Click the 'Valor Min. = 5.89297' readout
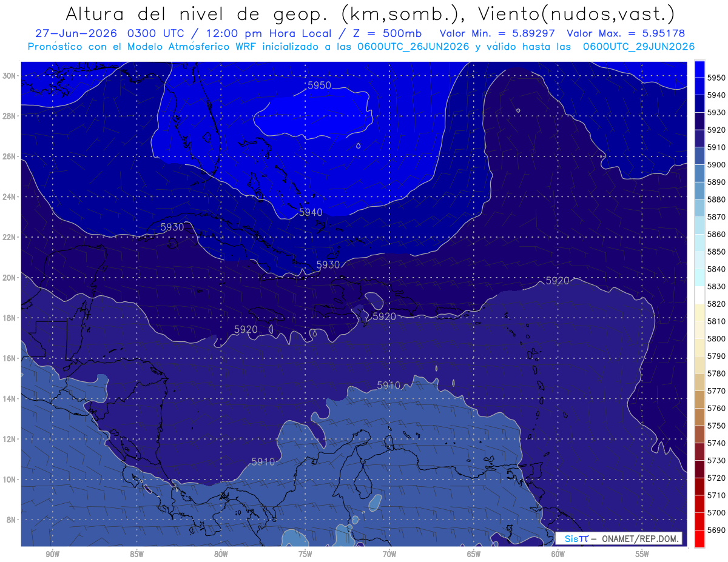Screen dimensions: 728x562 tap(498, 33)
